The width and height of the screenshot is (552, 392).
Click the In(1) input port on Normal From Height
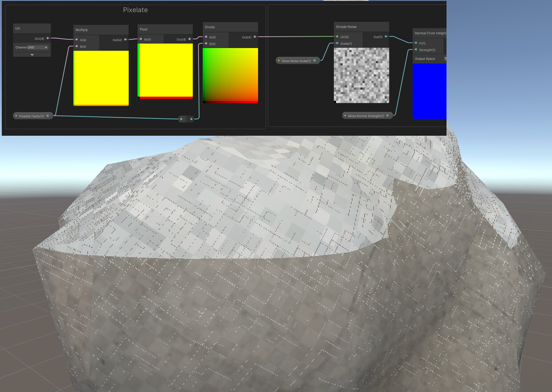[416, 43]
